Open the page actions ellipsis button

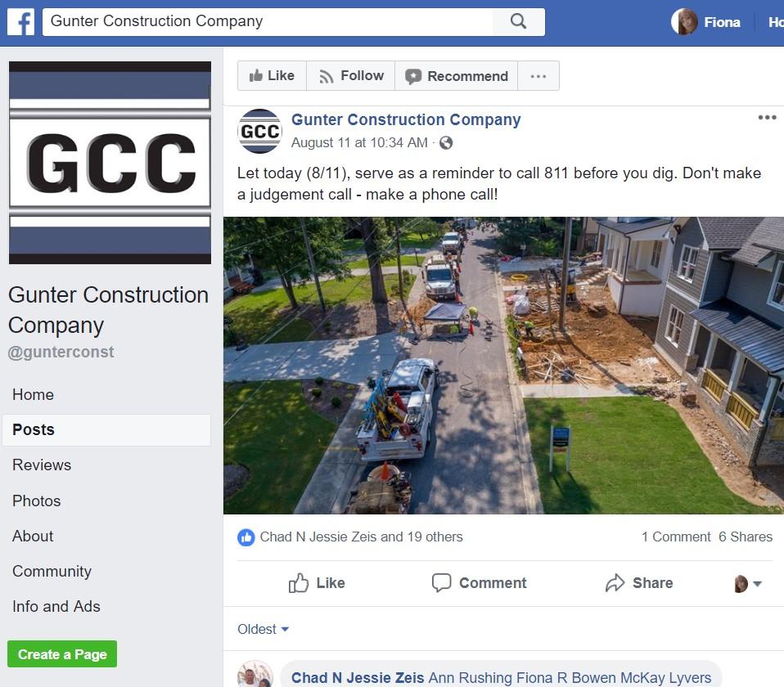click(538, 76)
